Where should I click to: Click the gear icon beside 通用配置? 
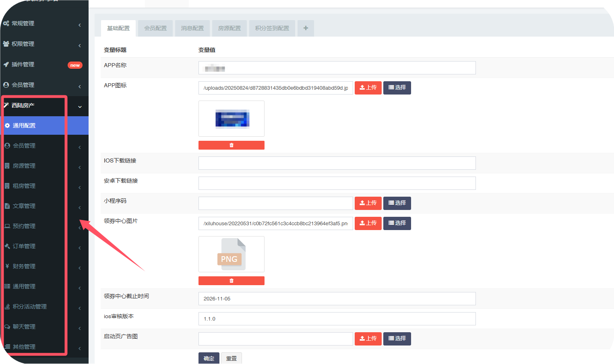coord(7,125)
